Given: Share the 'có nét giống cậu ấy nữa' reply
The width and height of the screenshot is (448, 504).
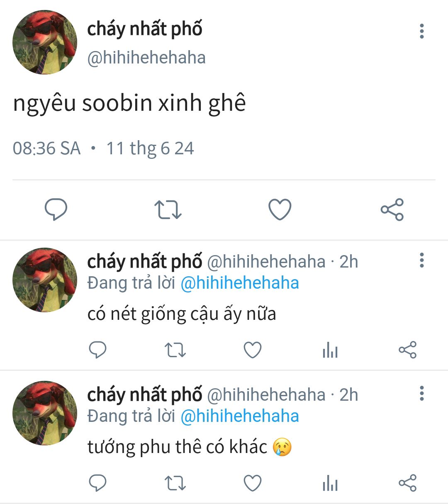Looking at the screenshot, I should coord(407,350).
